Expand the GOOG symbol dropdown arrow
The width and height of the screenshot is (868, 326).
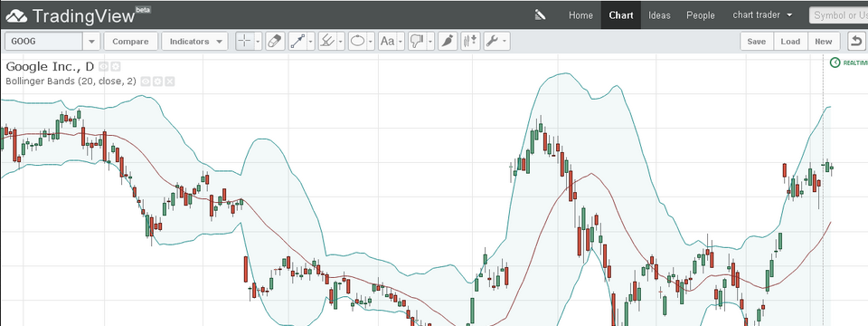click(x=91, y=42)
